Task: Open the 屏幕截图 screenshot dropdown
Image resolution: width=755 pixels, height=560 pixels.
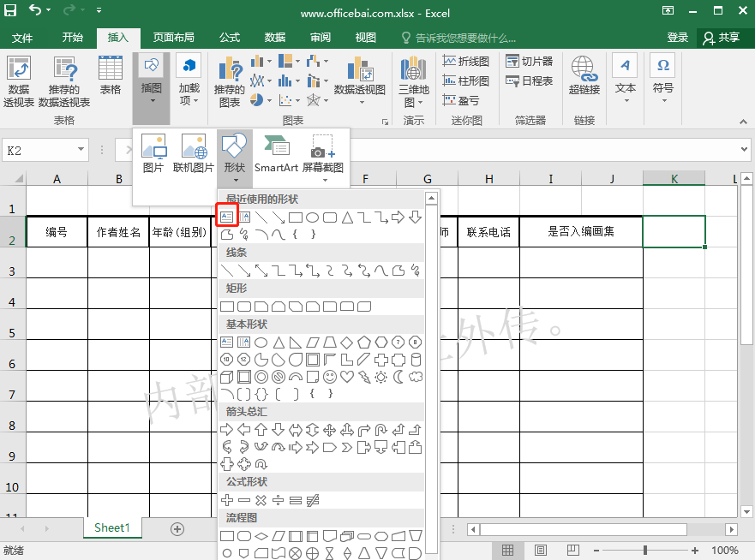Action: [x=323, y=158]
